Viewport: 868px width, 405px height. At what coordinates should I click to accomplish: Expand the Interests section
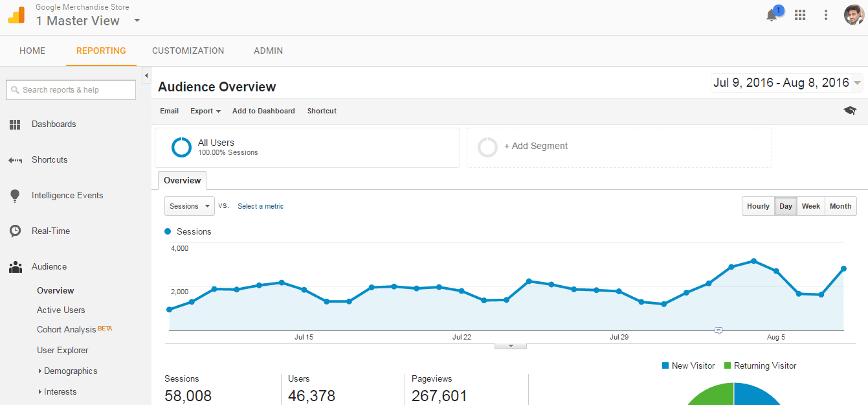[x=57, y=392]
